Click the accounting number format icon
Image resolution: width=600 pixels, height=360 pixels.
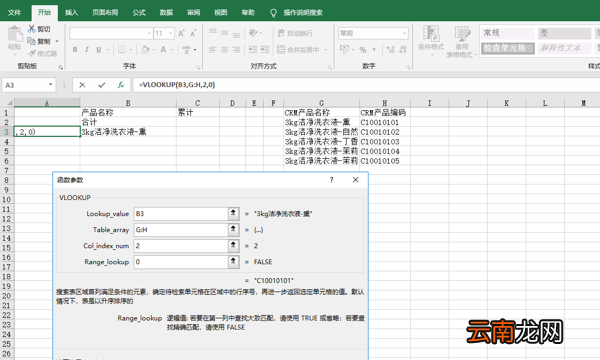[344, 50]
